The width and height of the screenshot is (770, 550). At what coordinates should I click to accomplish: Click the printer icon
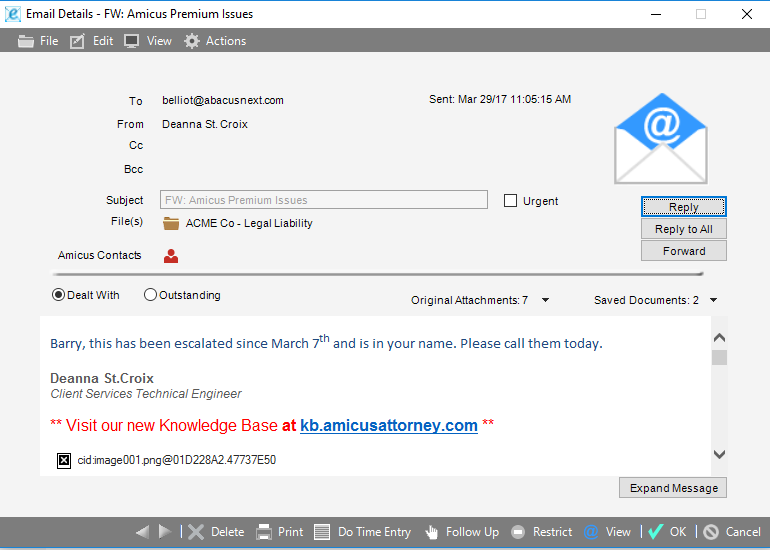tap(264, 532)
